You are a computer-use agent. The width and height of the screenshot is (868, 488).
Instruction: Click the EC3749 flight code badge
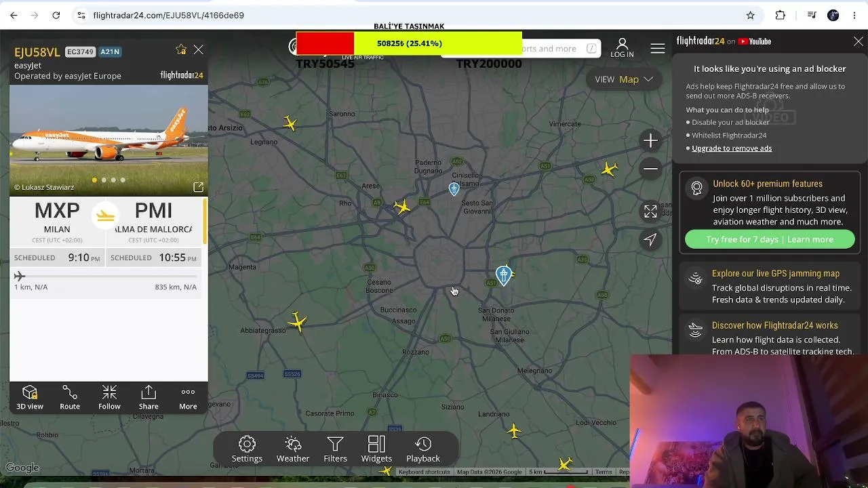(80, 52)
